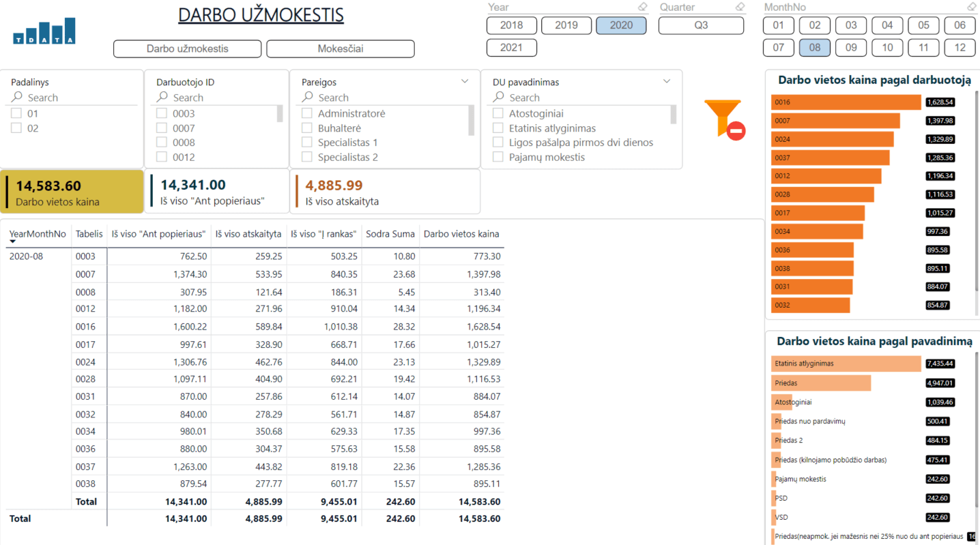Screen dimensions: 980x545
Task: Select month 09 button
Action: tap(851, 48)
